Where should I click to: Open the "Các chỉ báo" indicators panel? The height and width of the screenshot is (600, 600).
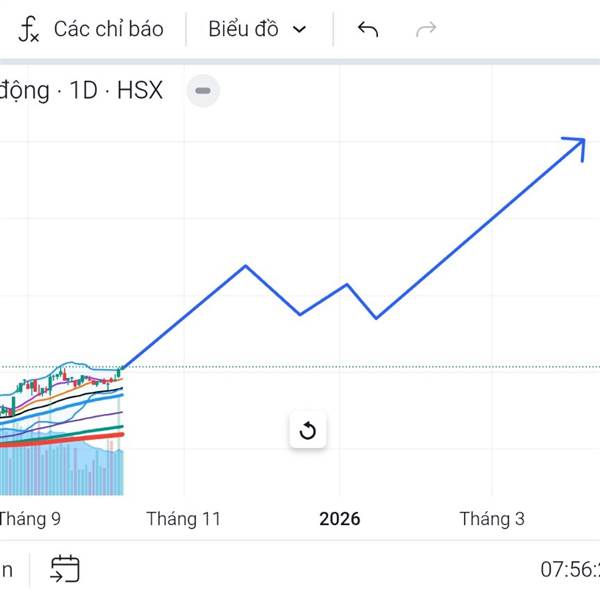click(108, 29)
